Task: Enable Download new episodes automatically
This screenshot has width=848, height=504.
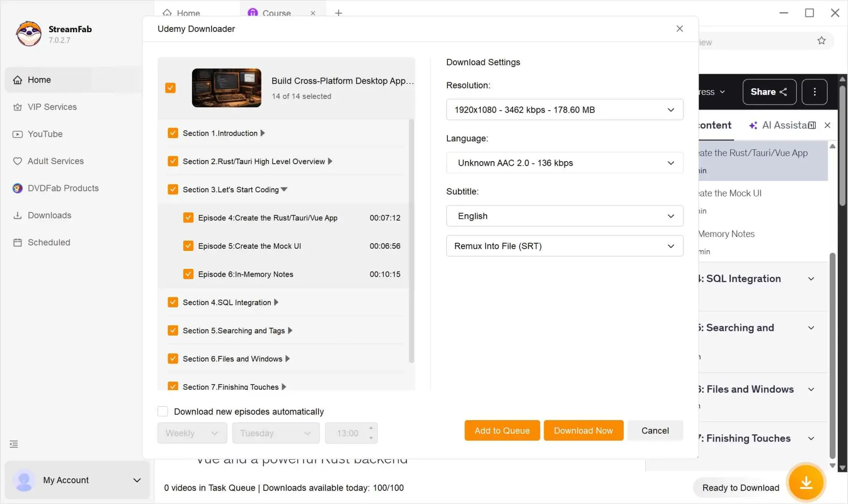Action: (163, 411)
